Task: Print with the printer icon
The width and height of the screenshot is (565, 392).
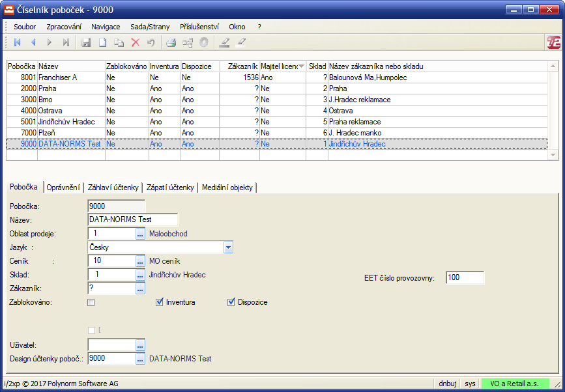Action: coord(171,42)
